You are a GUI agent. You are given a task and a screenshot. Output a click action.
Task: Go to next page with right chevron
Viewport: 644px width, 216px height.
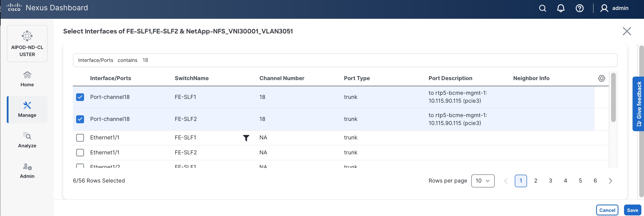pos(611,181)
